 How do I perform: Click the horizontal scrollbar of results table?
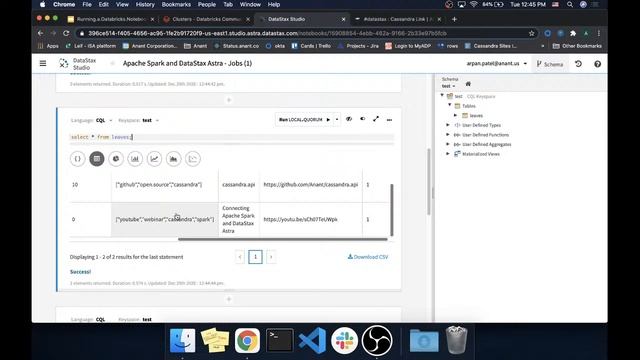coord(282,240)
